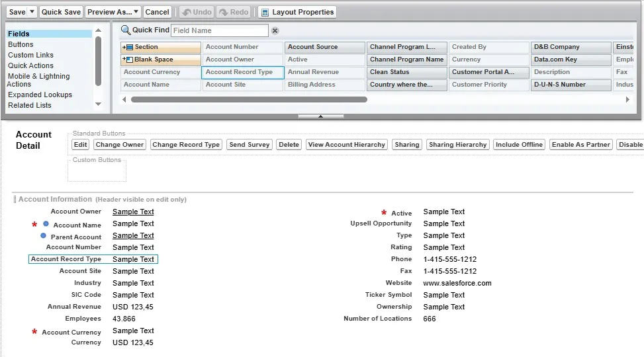
Task: Click the Quick Find magnifier icon
Action: click(125, 30)
